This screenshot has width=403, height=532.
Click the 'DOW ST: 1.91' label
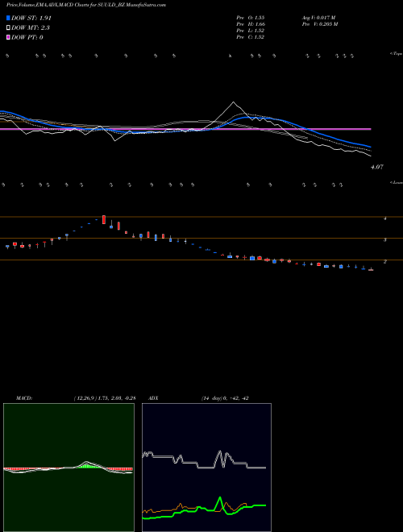(31, 18)
